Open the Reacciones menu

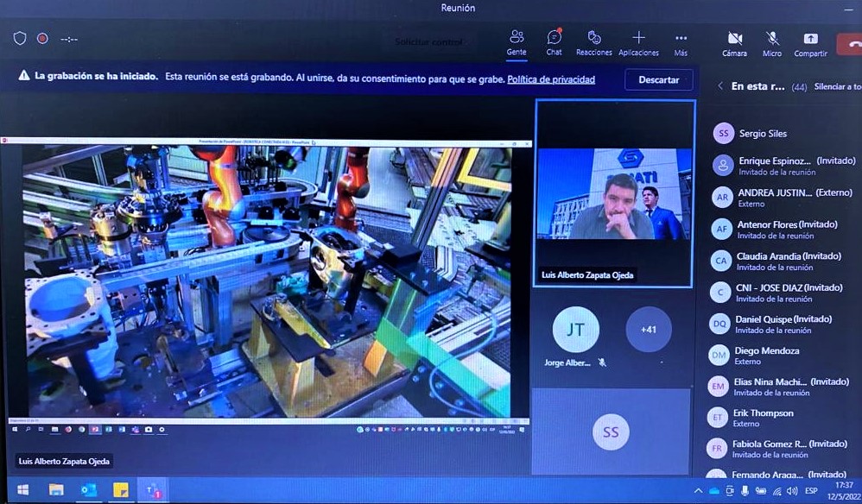click(593, 41)
